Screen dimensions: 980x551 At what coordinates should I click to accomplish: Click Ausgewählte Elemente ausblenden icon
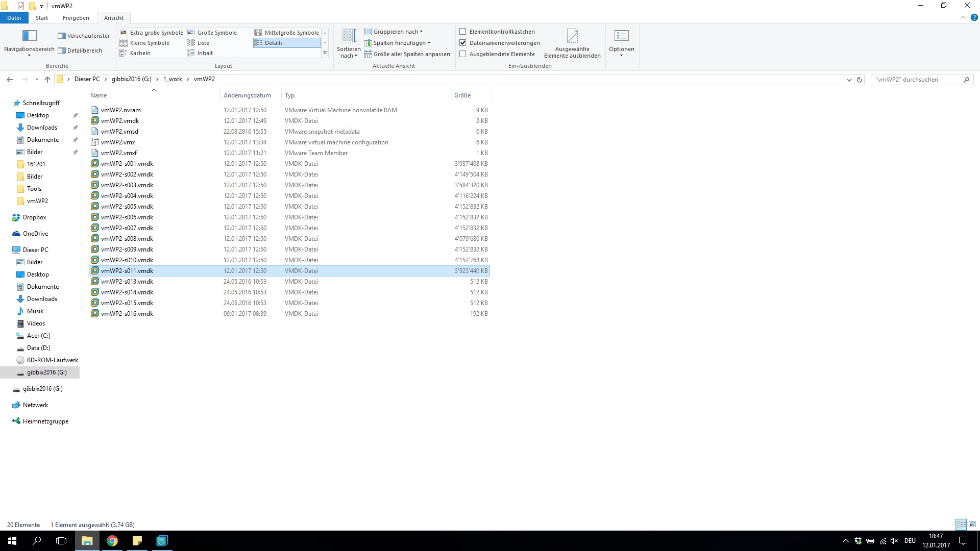[x=572, y=36]
